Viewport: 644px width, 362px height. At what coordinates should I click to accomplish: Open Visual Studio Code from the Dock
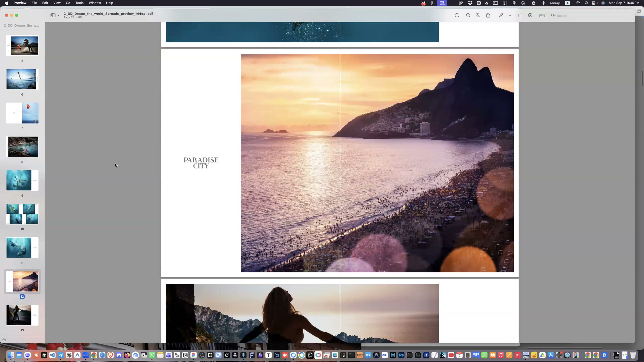(x=52, y=355)
